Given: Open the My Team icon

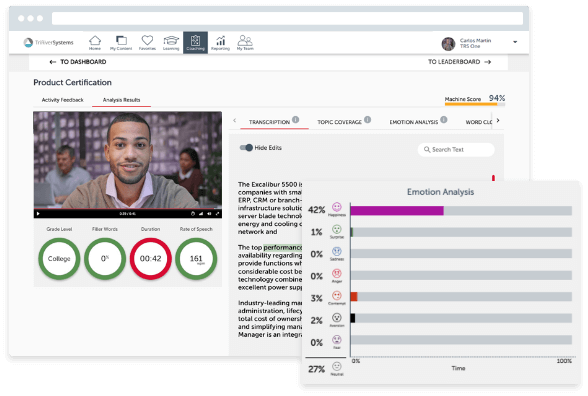Looking at the screenshot, I should point(245,42).
